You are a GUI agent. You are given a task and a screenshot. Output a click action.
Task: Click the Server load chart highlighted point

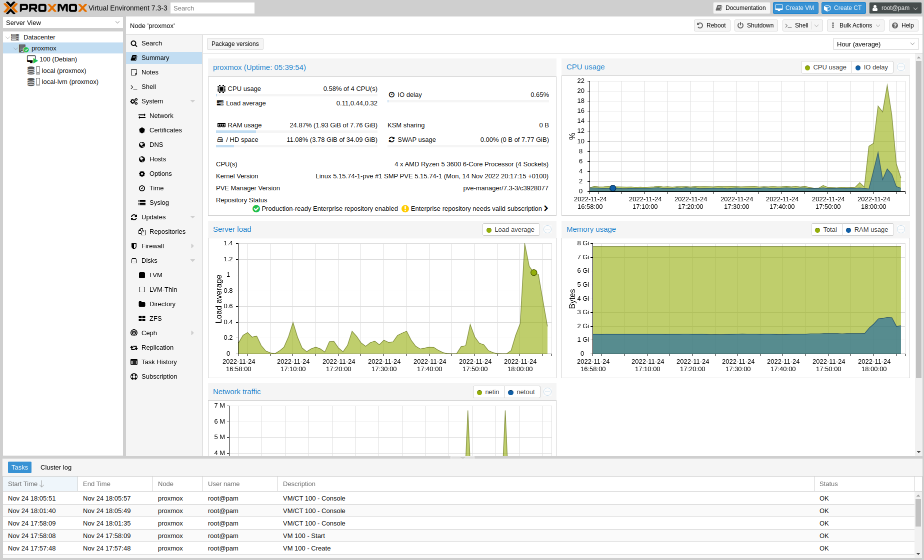tap(533, 273)
